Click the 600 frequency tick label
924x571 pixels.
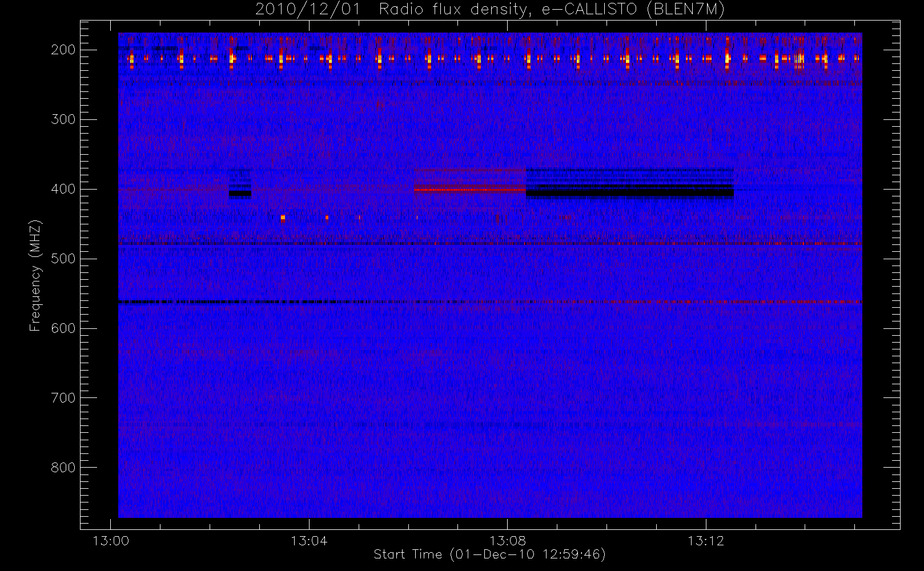(x=63, y=328)
